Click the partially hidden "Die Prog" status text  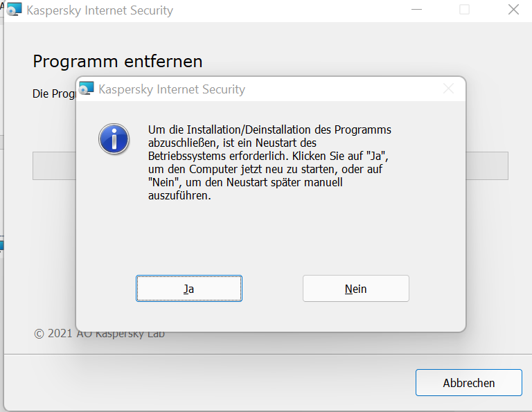pyautogui.click(x=53, y=93)
